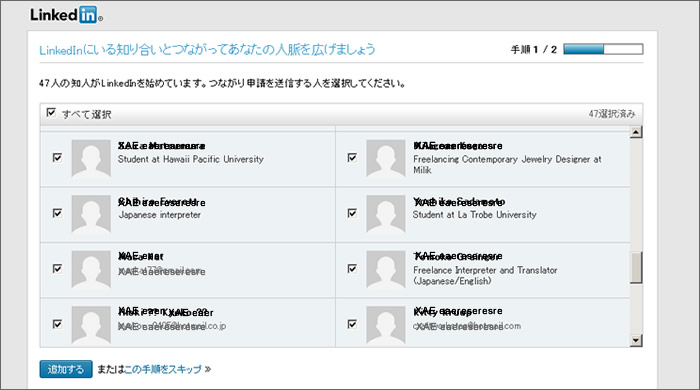
Task: Click avatar of Japanese interpreter contact
Action: (x=91, y=214)
